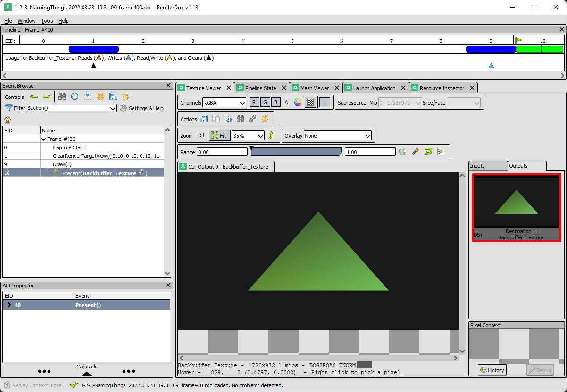567x392 pixels.
Task: Toggle the red channel button
Action: click(x=254, y=102)
